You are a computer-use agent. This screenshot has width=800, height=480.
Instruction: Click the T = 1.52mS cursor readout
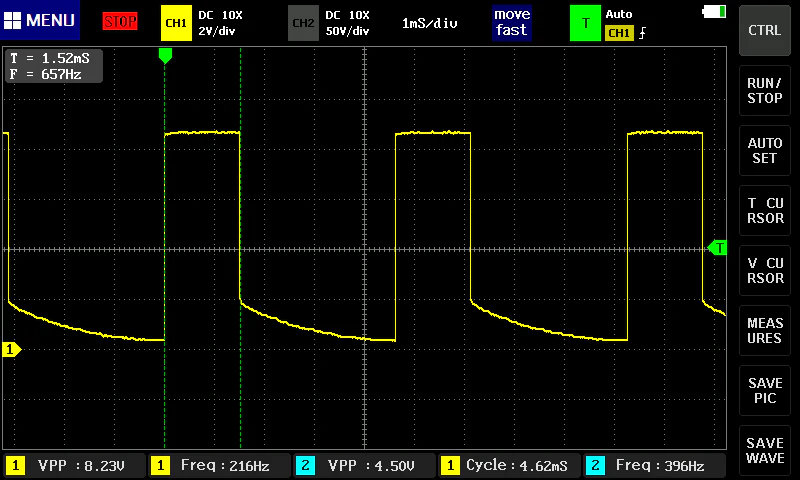click(50, 58)
